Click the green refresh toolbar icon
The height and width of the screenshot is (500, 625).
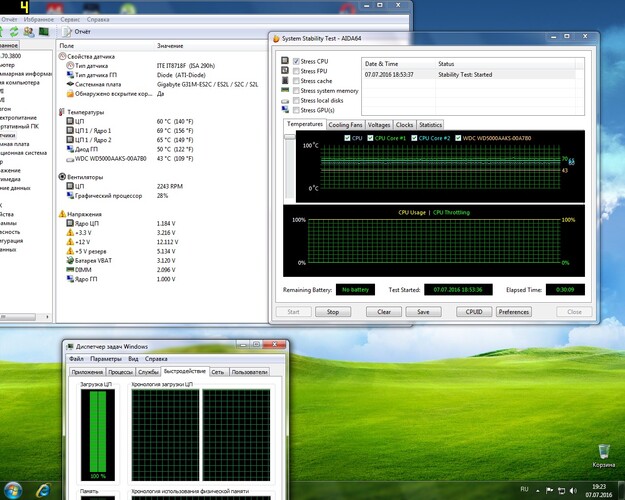point(14,31)
